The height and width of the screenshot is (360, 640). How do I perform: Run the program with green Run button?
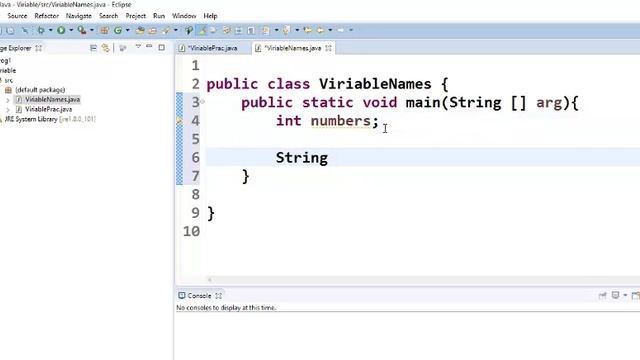tap(61, 30)
